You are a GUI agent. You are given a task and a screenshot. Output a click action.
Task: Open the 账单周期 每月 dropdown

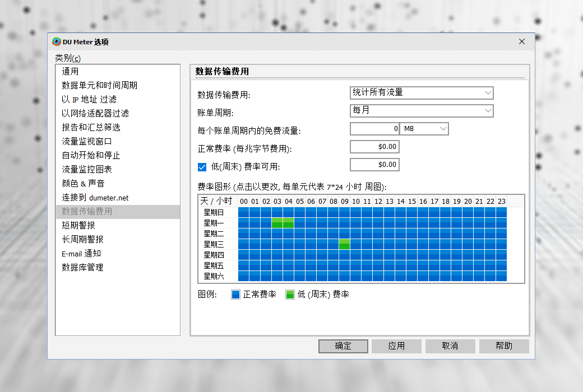(x=422, y=111)
